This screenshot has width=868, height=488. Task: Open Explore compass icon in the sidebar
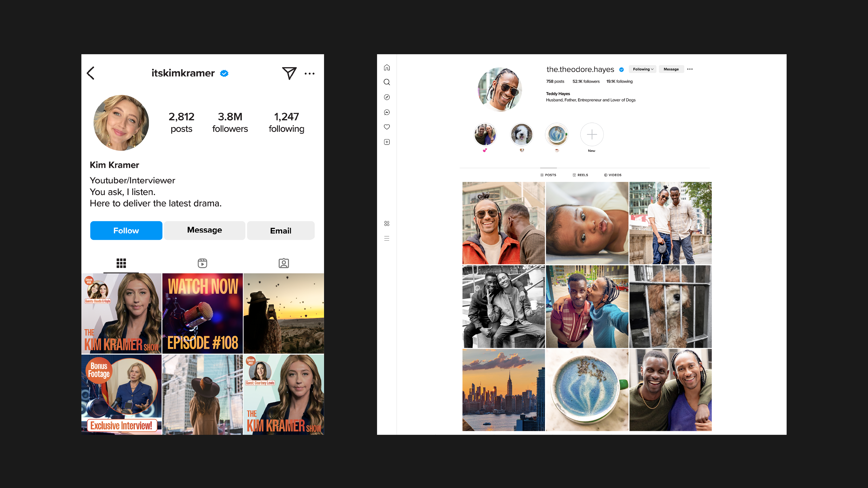(x=387, y=97)
